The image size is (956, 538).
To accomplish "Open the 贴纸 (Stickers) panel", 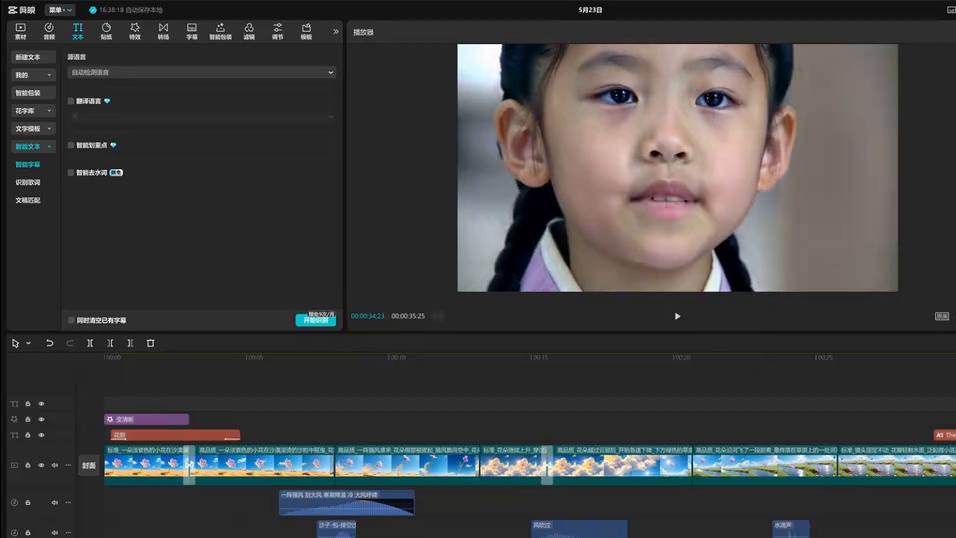I will click(x=106, y=31).
